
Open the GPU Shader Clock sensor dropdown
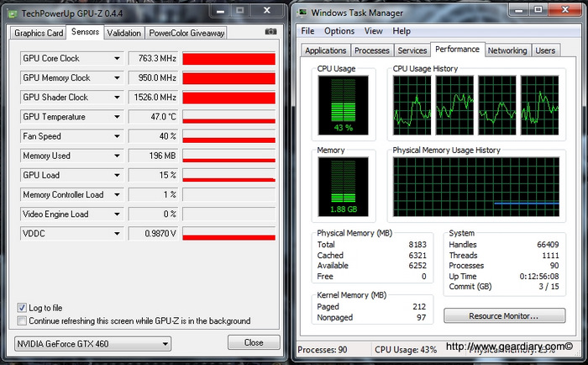(117, 98)
